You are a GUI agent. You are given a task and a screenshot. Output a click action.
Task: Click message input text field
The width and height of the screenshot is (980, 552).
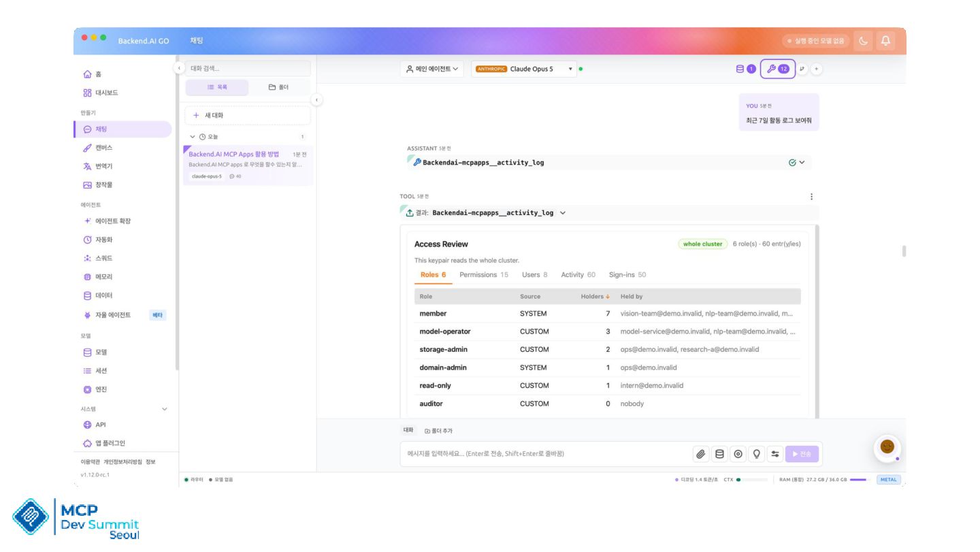point(544,454)
